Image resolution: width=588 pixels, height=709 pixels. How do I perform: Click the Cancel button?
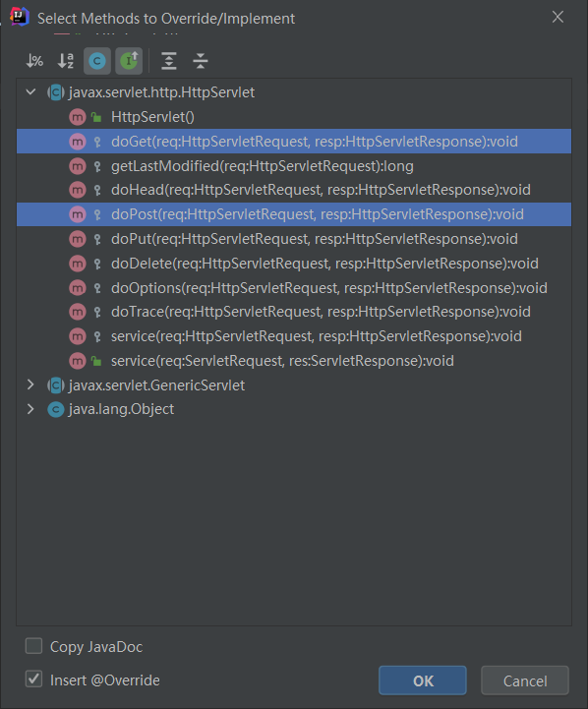pyautogui.click(x=525, y=680)
